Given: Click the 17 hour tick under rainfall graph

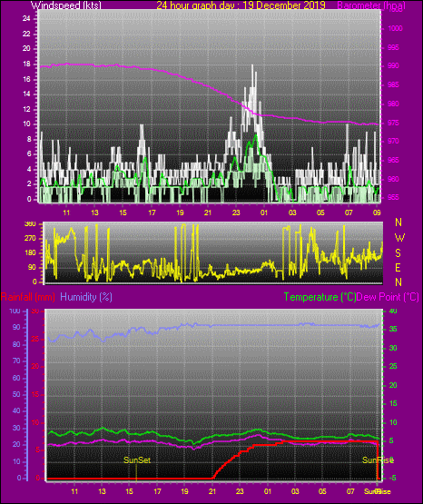Looking at the screenshot, I should click(x=157, y=491).
